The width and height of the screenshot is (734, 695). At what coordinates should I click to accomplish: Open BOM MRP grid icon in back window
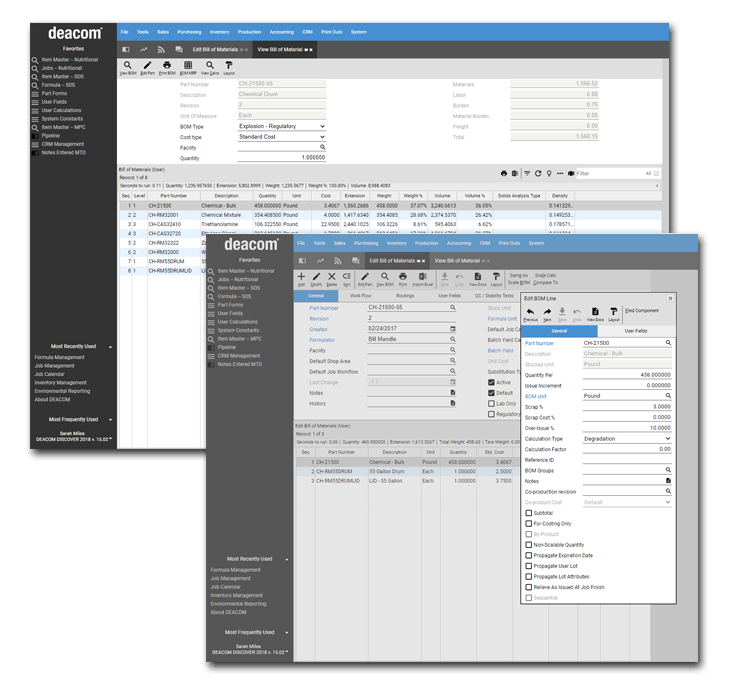pyautogui.click(x=188, y=66)
